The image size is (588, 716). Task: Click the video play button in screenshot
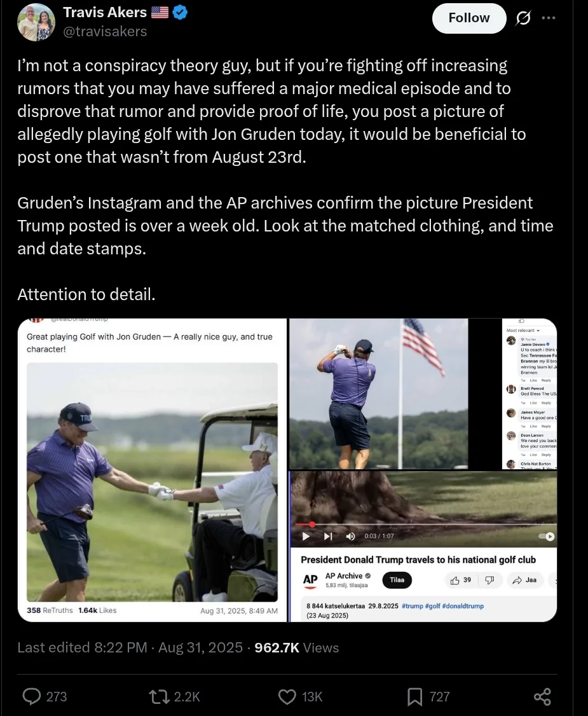pyautogui.click(x=306, y=537)
